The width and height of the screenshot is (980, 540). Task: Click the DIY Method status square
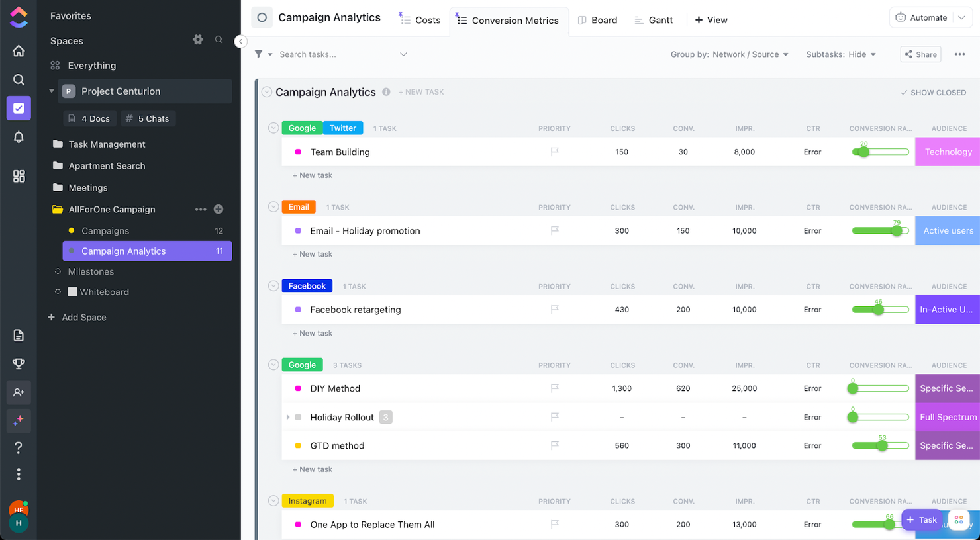coord(298,388)
